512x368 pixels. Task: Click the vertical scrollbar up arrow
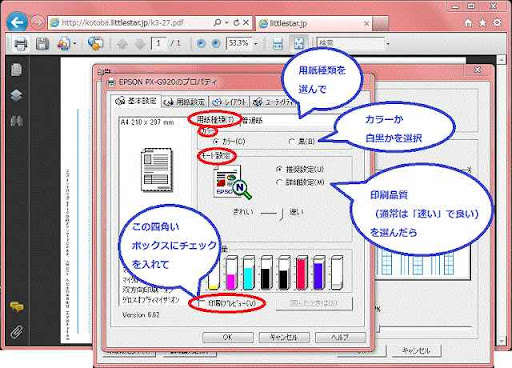click(501, 60)
